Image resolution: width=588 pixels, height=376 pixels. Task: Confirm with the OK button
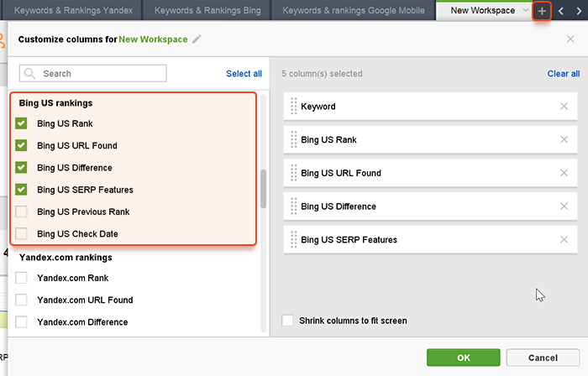click(464, 358)
